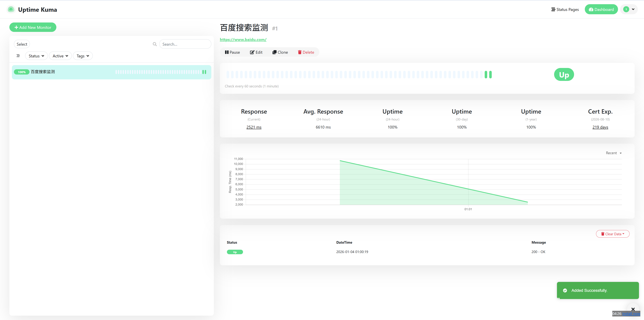The height and width of the screenshot is (320, 644).
Task: Expand the Tags filter dropdown
Action: point(83,56)
